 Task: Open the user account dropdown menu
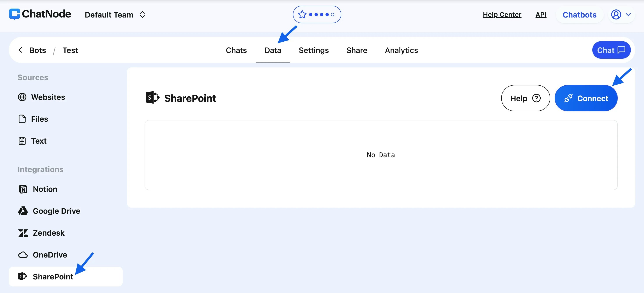point(621,14)
